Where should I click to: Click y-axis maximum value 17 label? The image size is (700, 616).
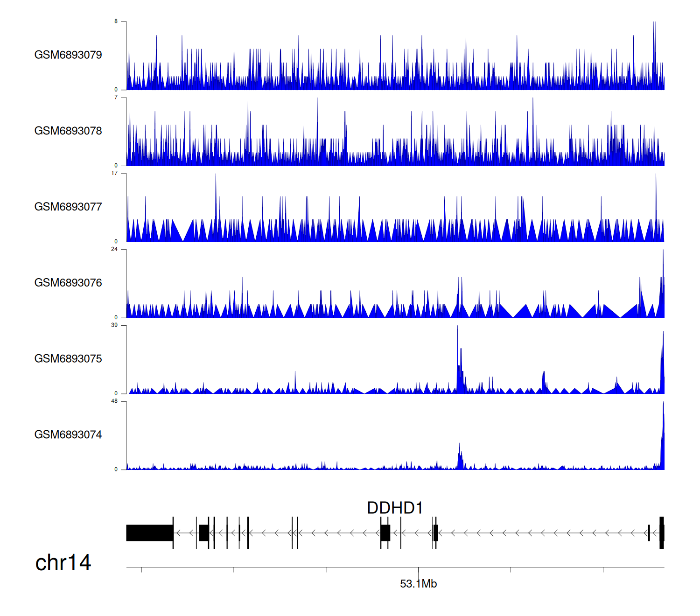pyautogui.click(x=114, y=173)
